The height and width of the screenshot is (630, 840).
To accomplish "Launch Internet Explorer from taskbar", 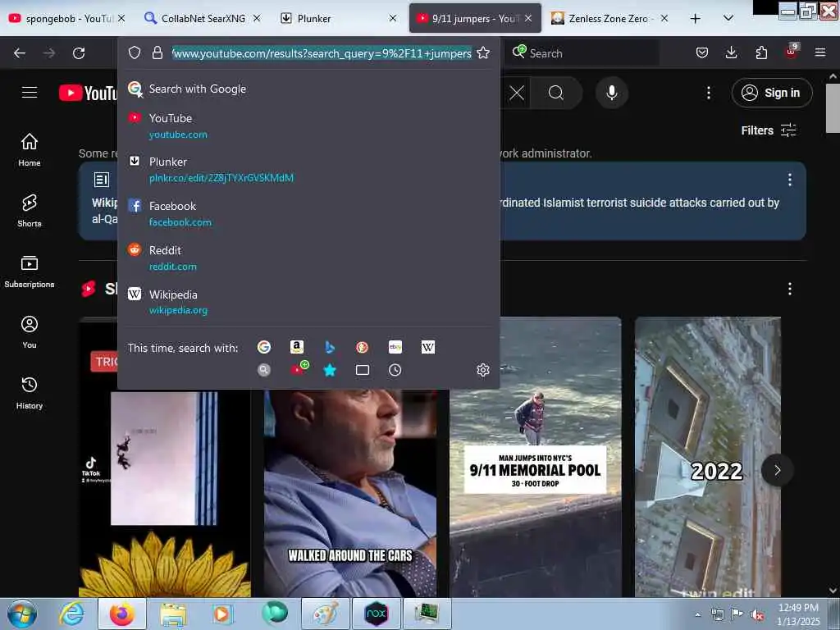I will [x=71, y=614].
